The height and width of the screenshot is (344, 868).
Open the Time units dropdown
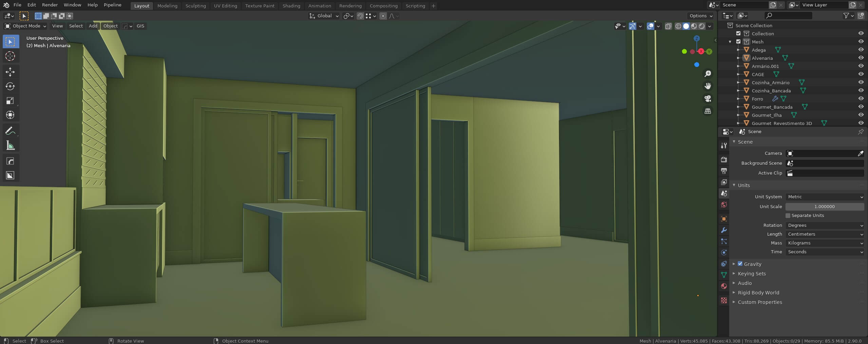(825, 252)
